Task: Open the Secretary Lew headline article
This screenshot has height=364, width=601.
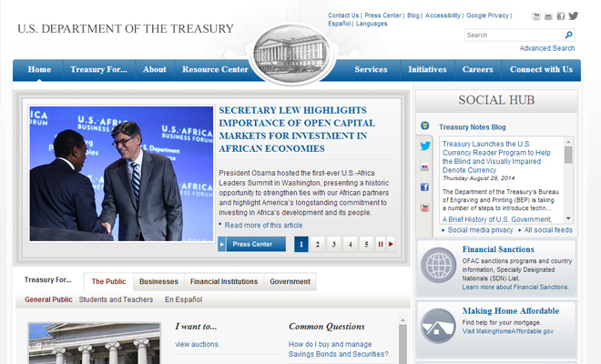Action: 297,129
